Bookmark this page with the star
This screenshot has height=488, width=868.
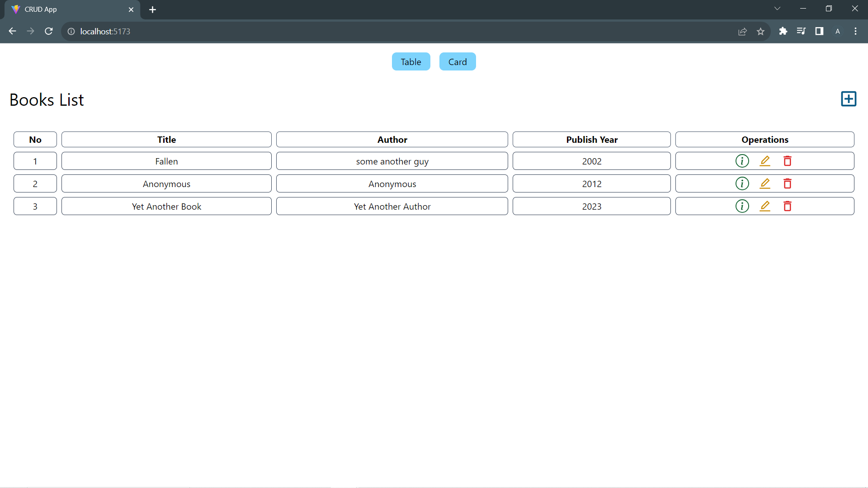point(761,31)
